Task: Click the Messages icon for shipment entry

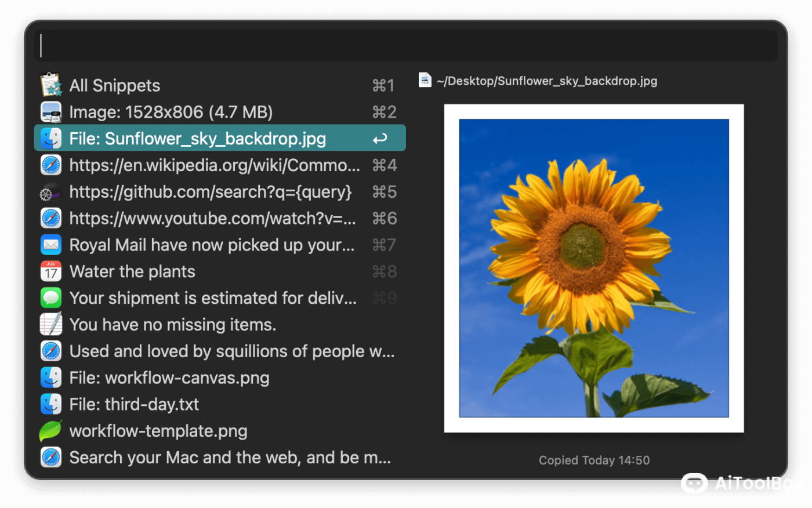Action: point(51,298)
